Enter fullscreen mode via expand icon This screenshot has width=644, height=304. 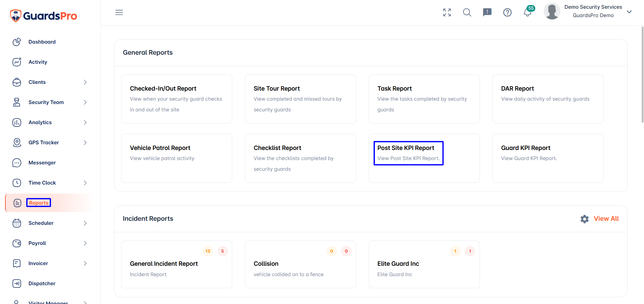pyautogui.click(x=447, y=12)
